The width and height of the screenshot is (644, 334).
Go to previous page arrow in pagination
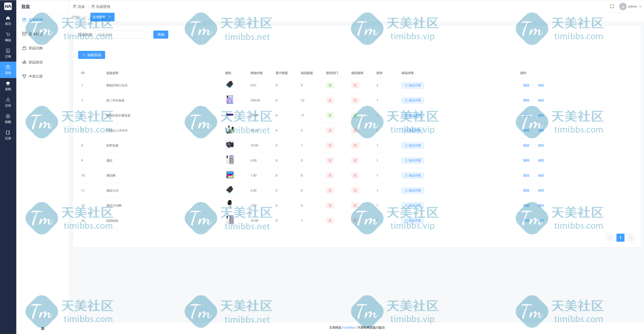[x=610, y=238]
